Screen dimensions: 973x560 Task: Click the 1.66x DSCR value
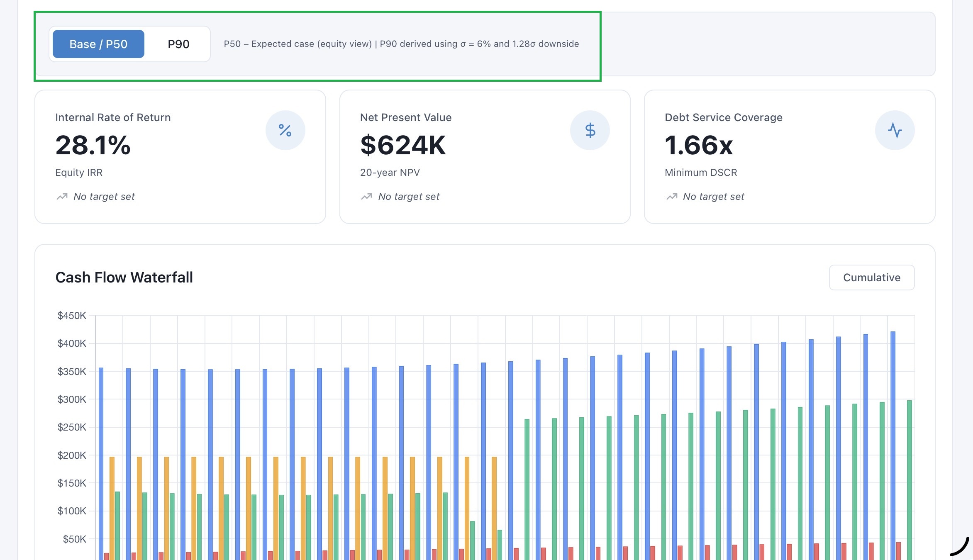pyautogui.click(x=699, y=145)
